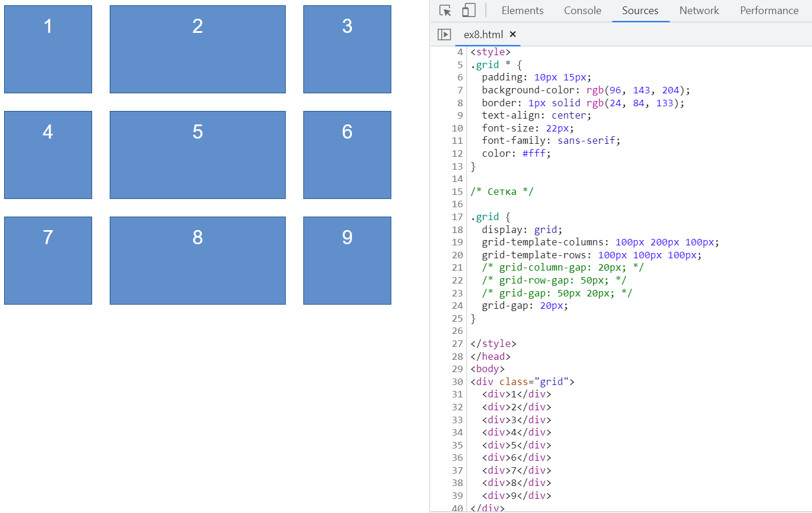Open the Console tab

582,11
